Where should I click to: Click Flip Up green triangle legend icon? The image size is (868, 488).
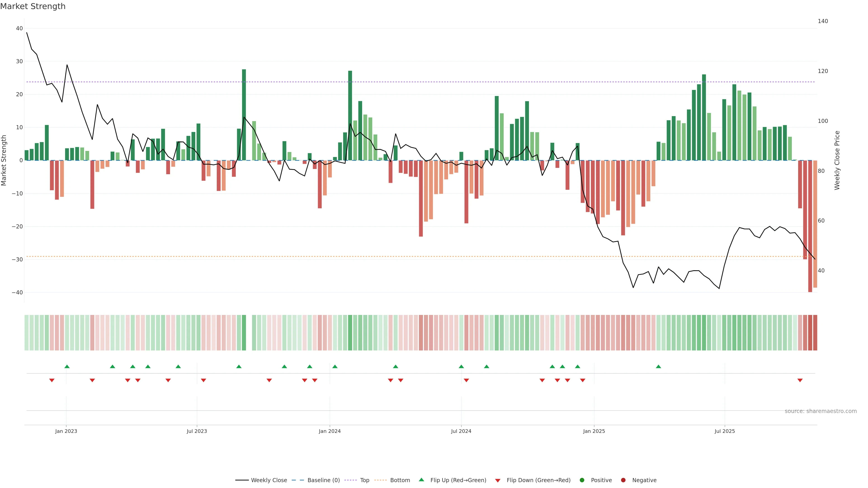point(421,480)
